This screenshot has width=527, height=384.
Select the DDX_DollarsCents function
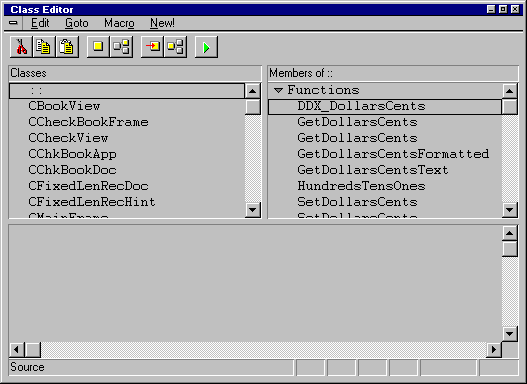click(x=385, y=106)
